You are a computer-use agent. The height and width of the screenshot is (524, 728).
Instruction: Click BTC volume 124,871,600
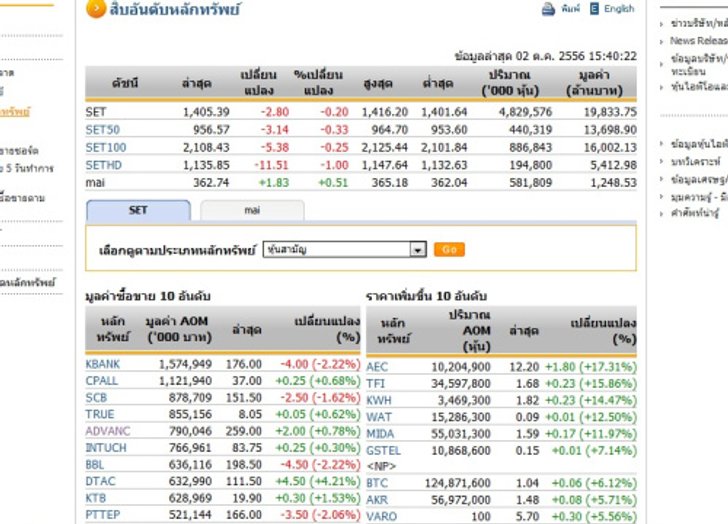pos(457,483)
